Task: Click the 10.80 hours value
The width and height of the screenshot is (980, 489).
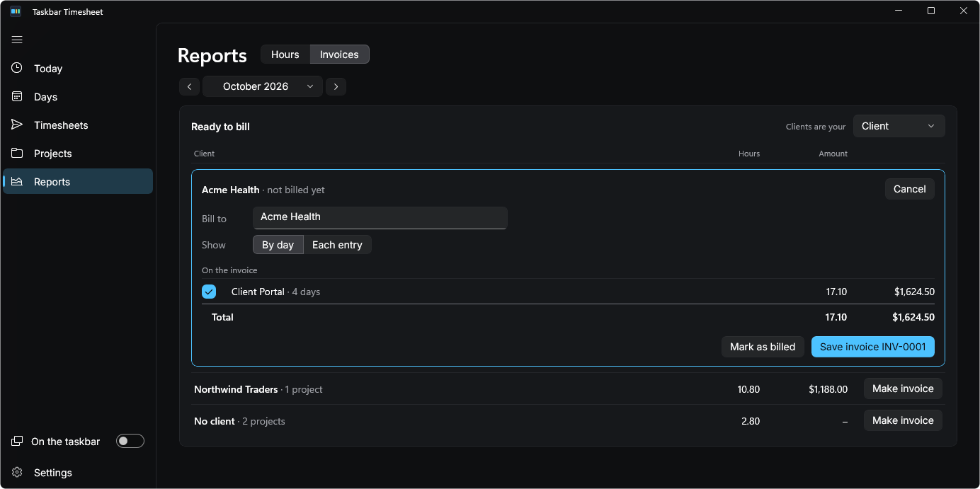Action: (x=748, y=389)
